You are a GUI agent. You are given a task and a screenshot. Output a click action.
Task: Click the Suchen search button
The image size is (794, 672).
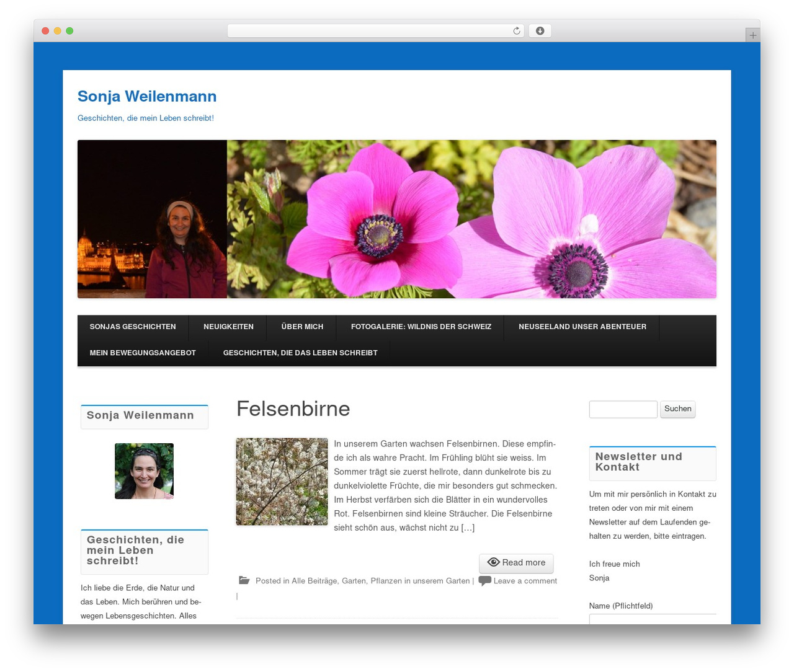(677, 409)
